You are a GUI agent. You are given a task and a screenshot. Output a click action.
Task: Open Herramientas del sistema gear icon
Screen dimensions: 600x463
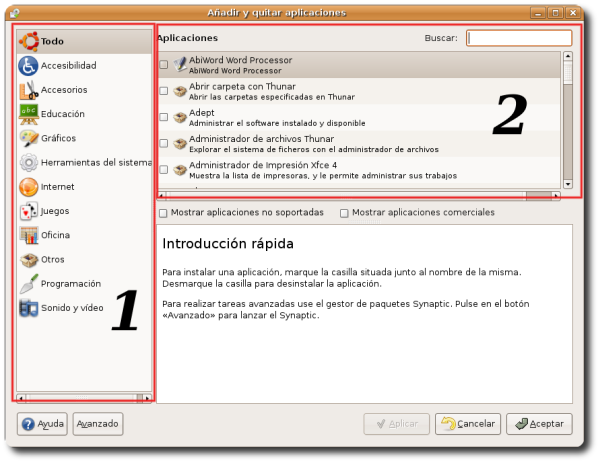28,162
